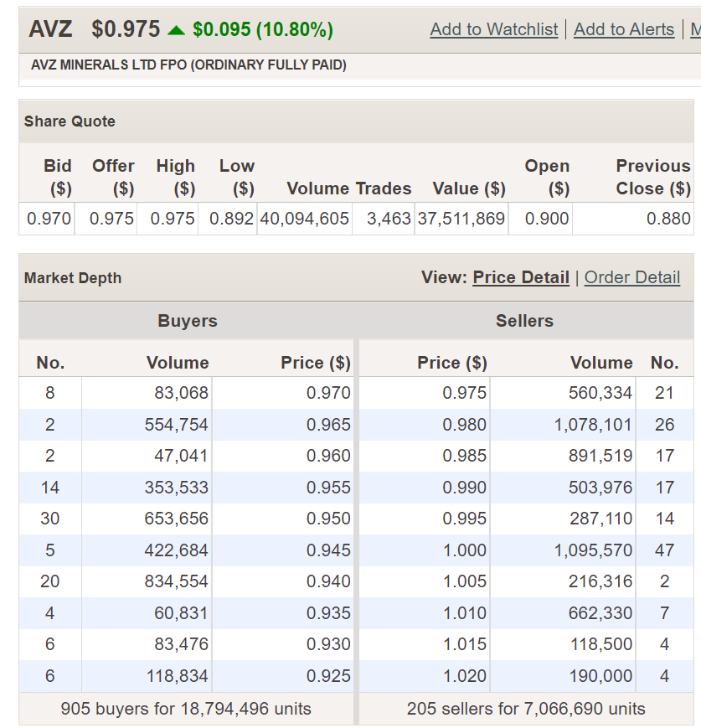Select buyer volume 653,656
Image resolution: width=701 pixels, height=728 pixels.
[x=177, y=519]
